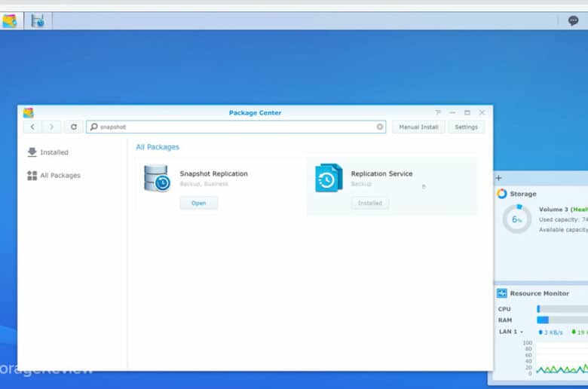
Task: Go forward in Package Center
Action: click(51, 127)
